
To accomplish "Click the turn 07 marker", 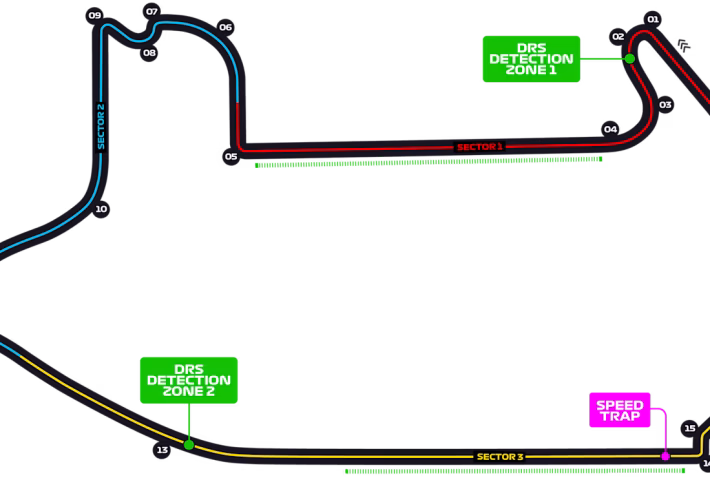I will (x=152, y=11).
